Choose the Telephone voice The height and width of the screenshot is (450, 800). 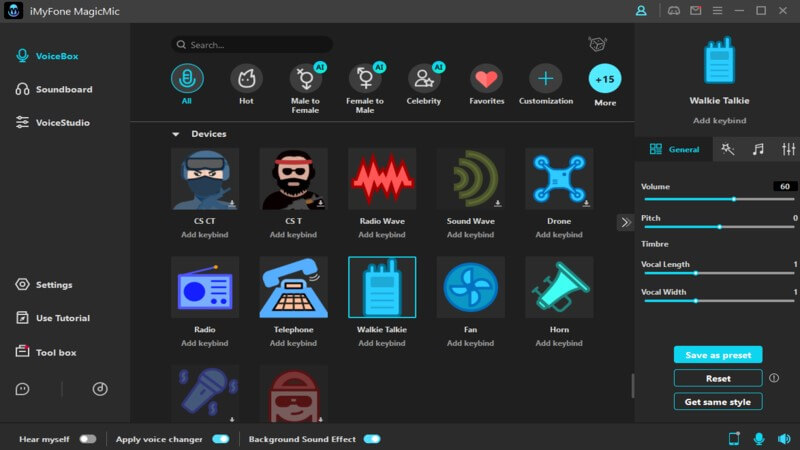click(x=293, y=287)
